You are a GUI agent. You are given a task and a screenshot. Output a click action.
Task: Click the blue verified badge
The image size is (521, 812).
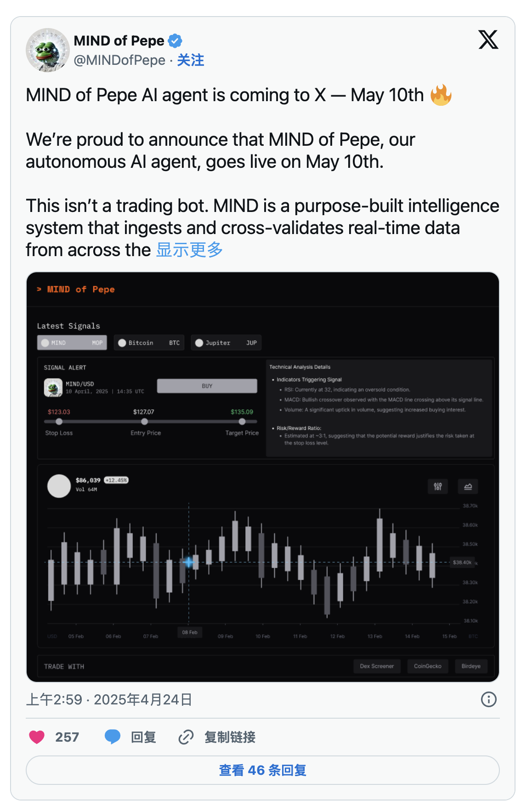coord(175,41)
